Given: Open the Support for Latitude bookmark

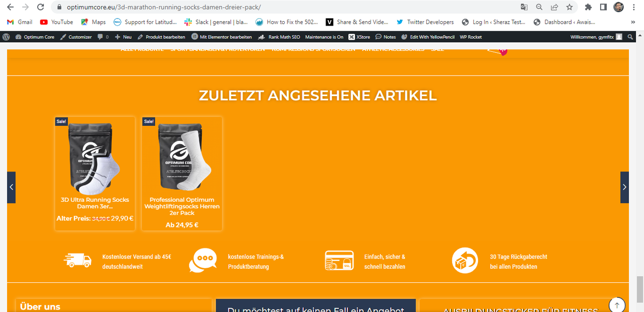Looking at the screenshot, I should pos(145,22).
